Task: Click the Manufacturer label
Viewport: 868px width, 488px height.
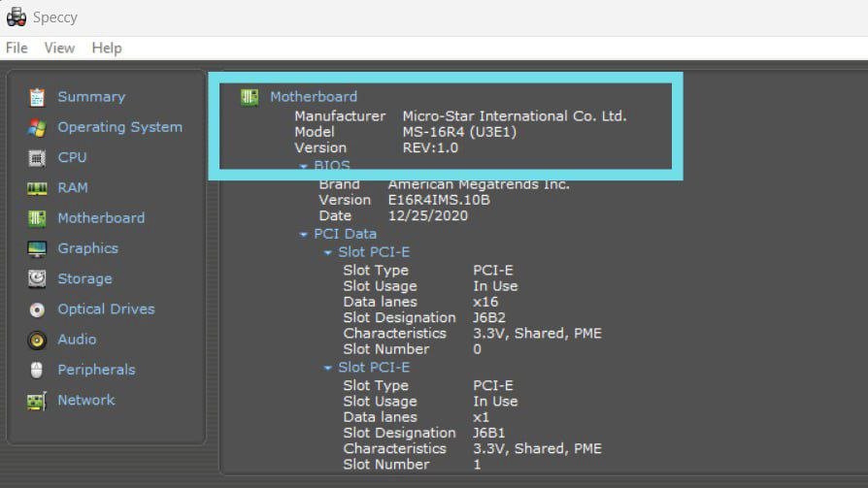Action: point(340,116)
